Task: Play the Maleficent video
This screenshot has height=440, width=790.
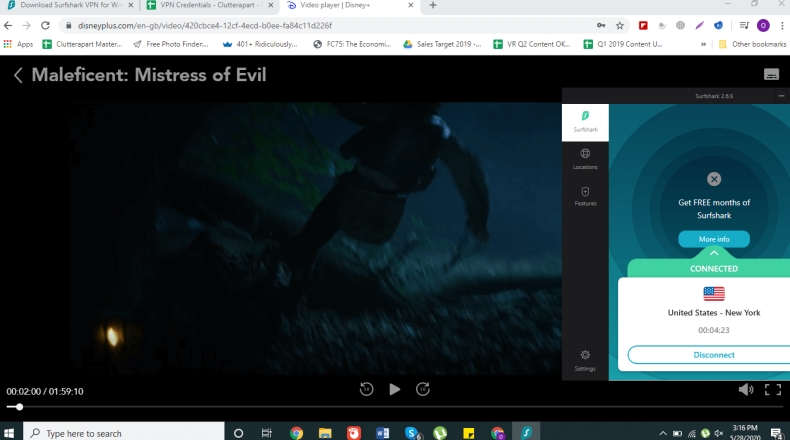Action: click(394, 389)
